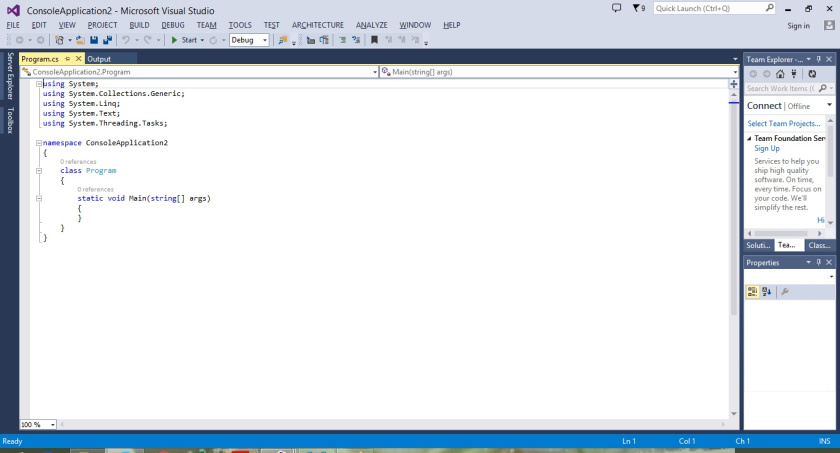
Task: Toggle auto-hide pin of Team Explorer
Action: pos(819,59)
